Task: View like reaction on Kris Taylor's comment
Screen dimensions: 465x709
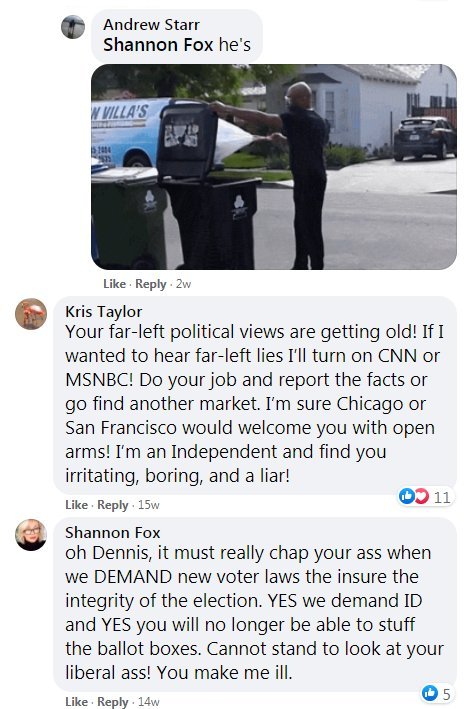Action: pyautogui.click(x=406, y=496)
